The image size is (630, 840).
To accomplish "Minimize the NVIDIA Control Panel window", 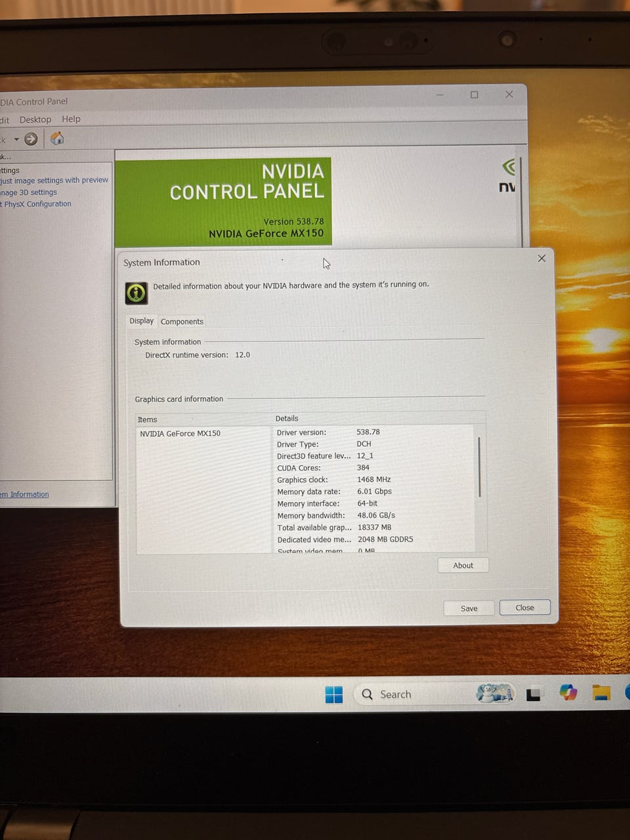I will [440, 95].
